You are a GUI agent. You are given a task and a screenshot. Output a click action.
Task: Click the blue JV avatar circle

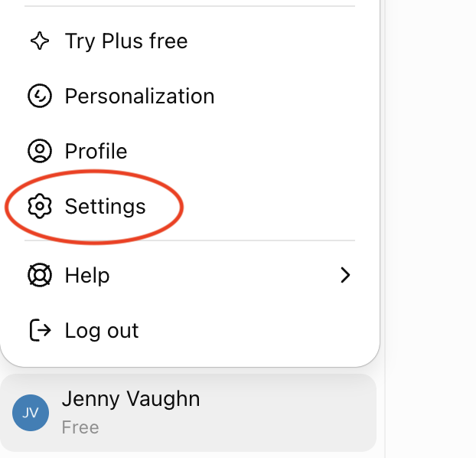click(31, 413)
